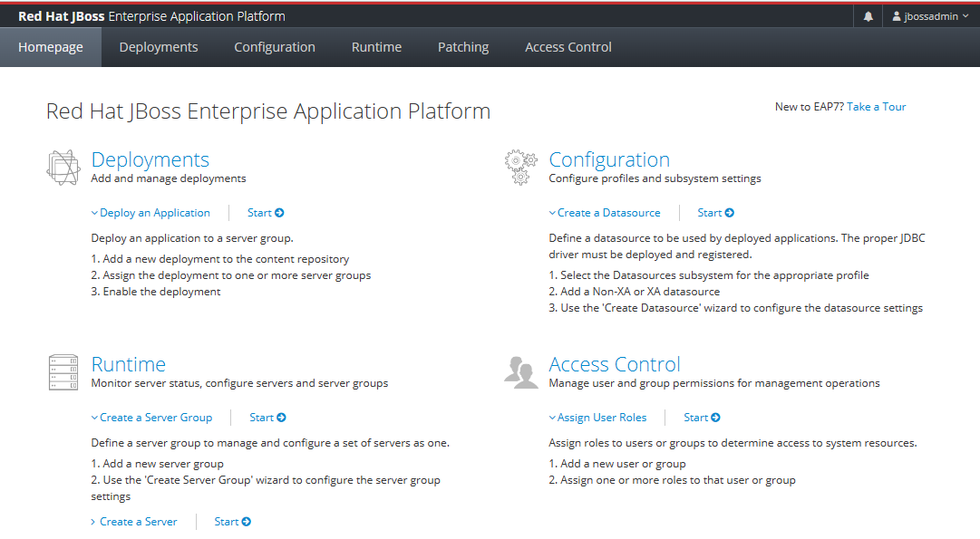The height and width of the screenshot is (539, 980).
Task: Open the jbossadmin user menu
Action: pos(930,16)
